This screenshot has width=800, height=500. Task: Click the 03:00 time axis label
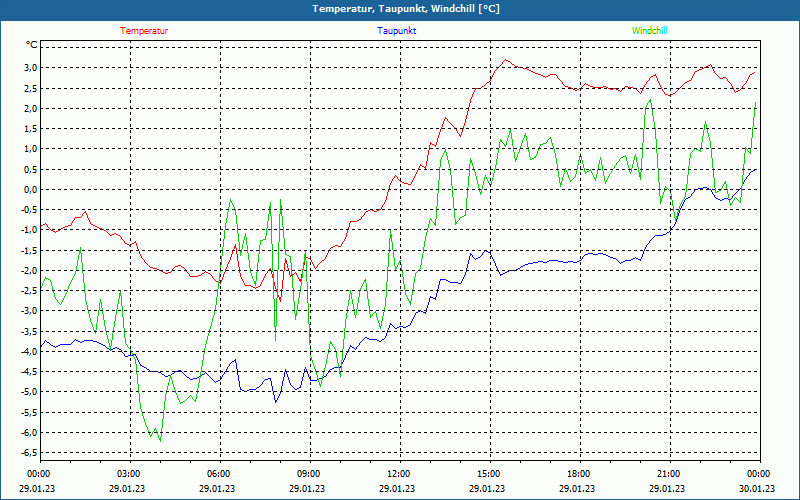[x=128, y=474]
